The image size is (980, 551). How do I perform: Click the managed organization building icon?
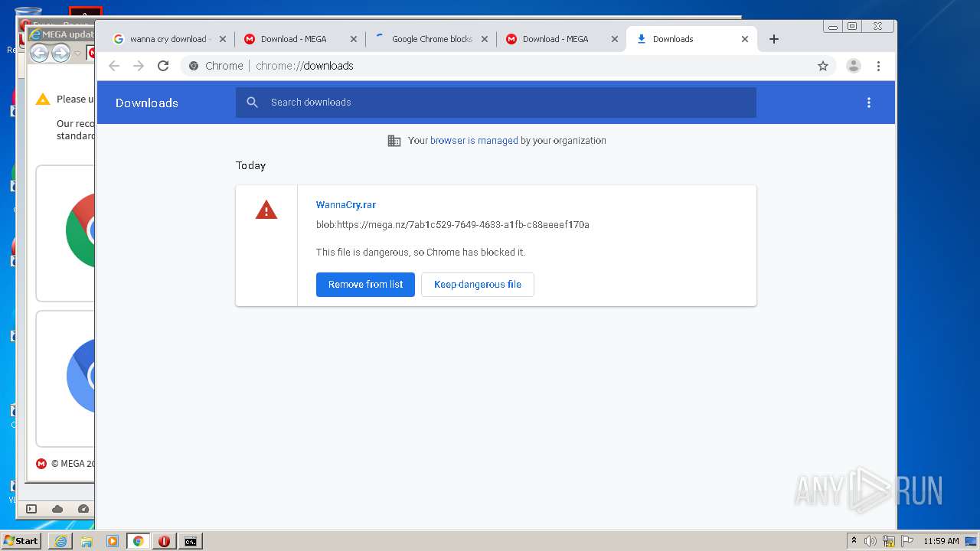click(394, 141)
